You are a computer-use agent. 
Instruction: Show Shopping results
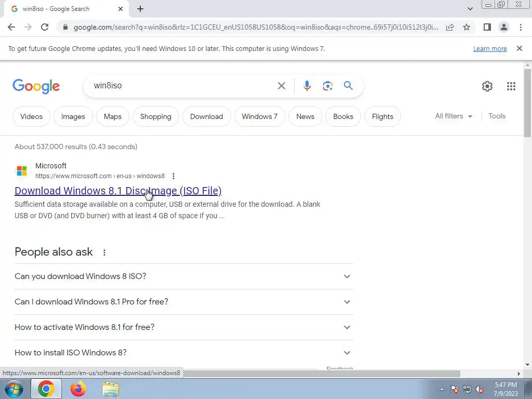tap(156, 116)
